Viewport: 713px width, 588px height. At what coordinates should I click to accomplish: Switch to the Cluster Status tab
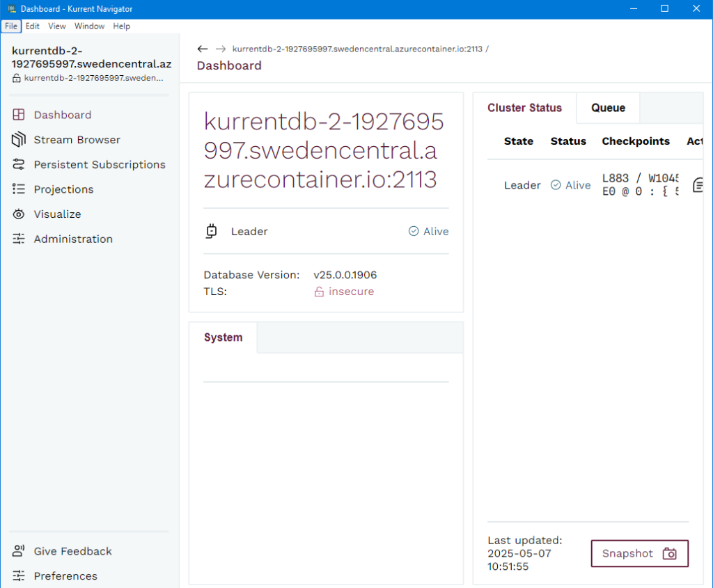click(525, 108)
